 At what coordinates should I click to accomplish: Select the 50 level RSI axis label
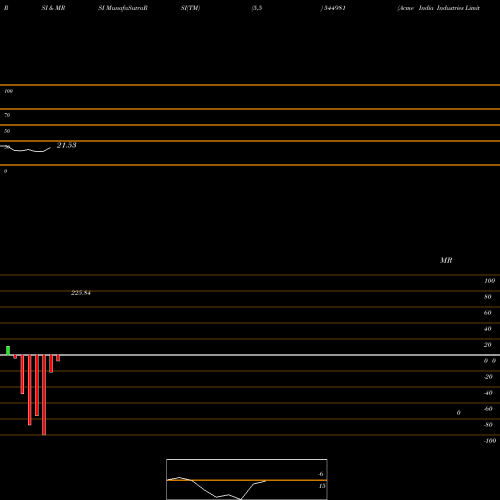[x=7, y=131]
